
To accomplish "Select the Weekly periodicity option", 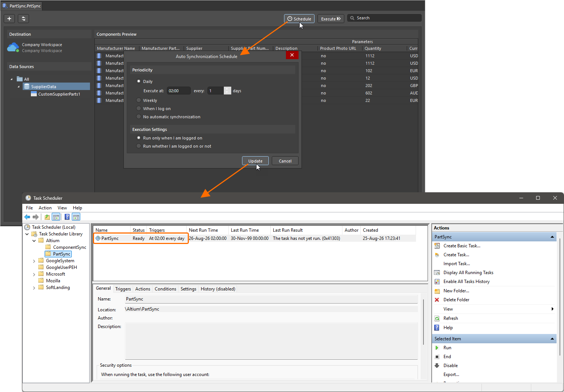I will 139,100.
